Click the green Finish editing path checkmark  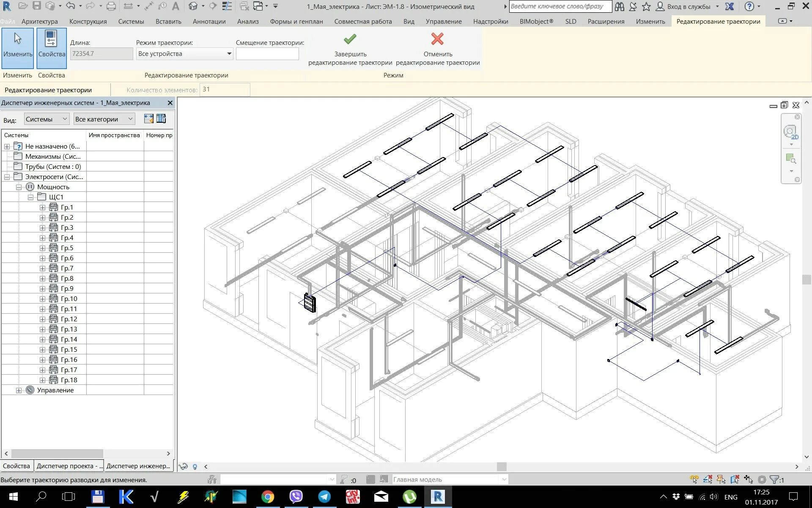click(350, 39)
